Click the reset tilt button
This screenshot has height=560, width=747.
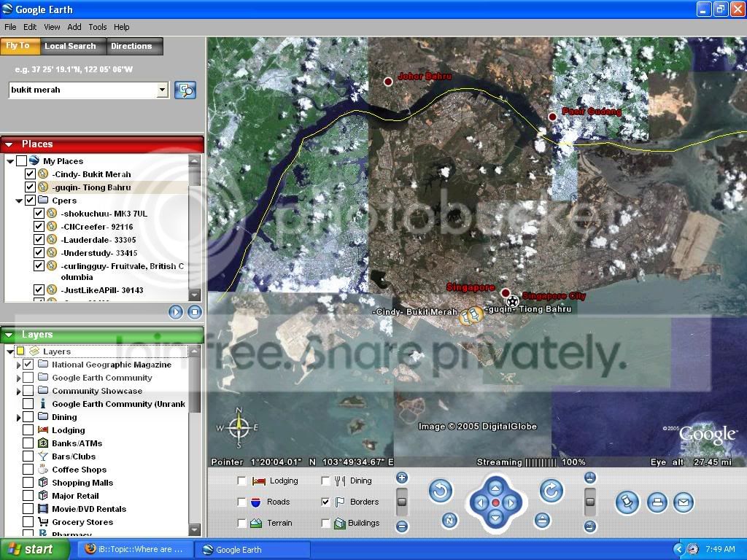542,521
